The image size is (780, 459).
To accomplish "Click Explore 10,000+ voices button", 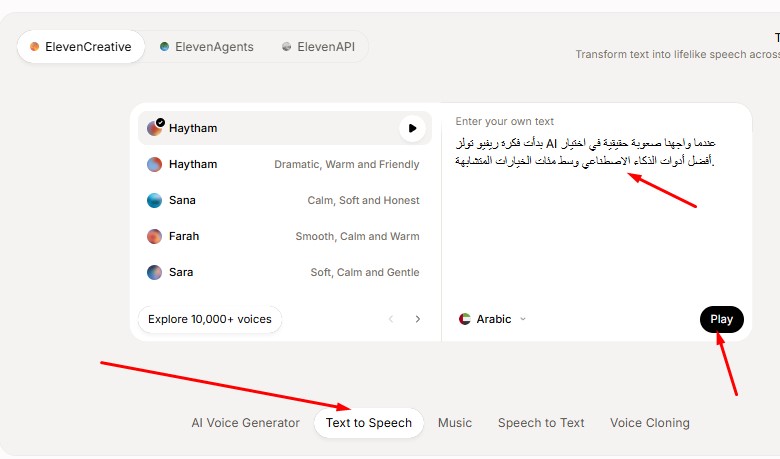I will 210,319.
